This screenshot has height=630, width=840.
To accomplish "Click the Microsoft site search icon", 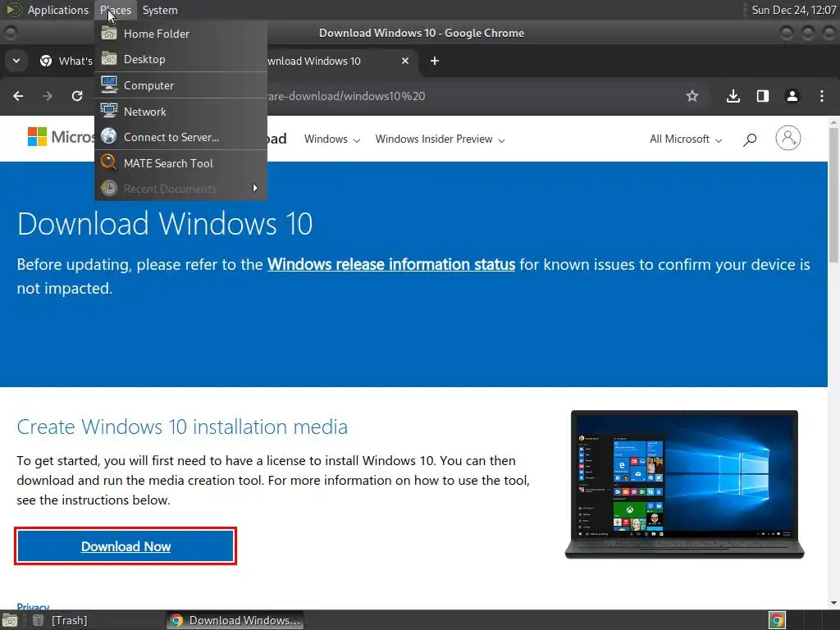I will click(x=750, y=139).
